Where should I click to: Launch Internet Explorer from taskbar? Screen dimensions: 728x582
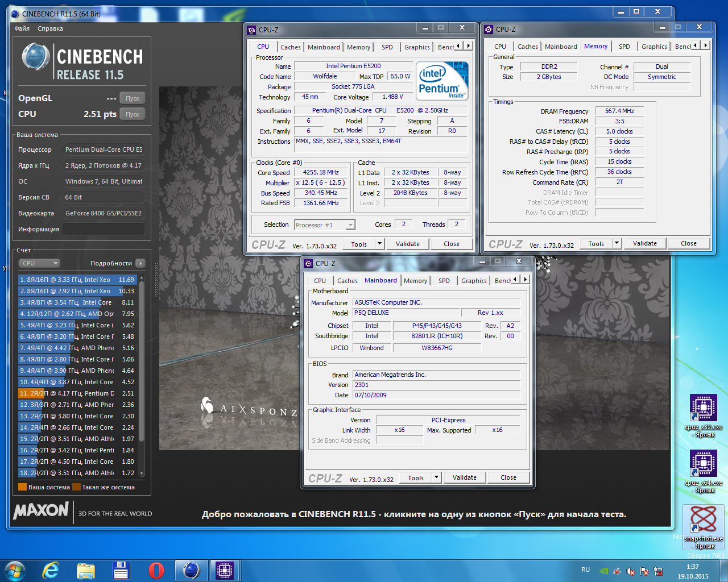point(51,570)
